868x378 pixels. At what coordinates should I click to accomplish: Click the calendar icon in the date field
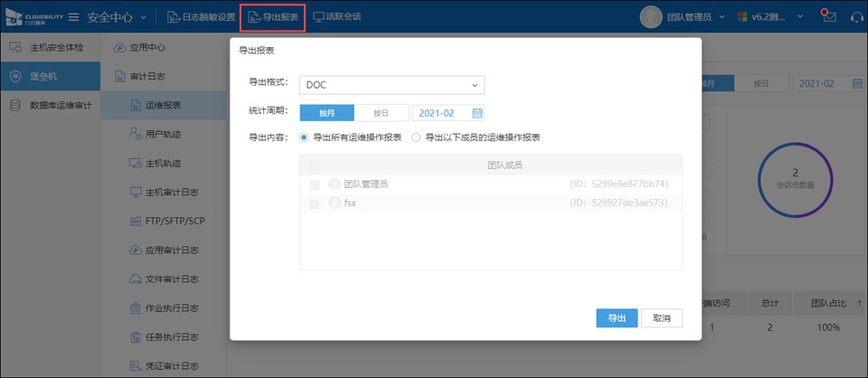click(x=476, y=113)
